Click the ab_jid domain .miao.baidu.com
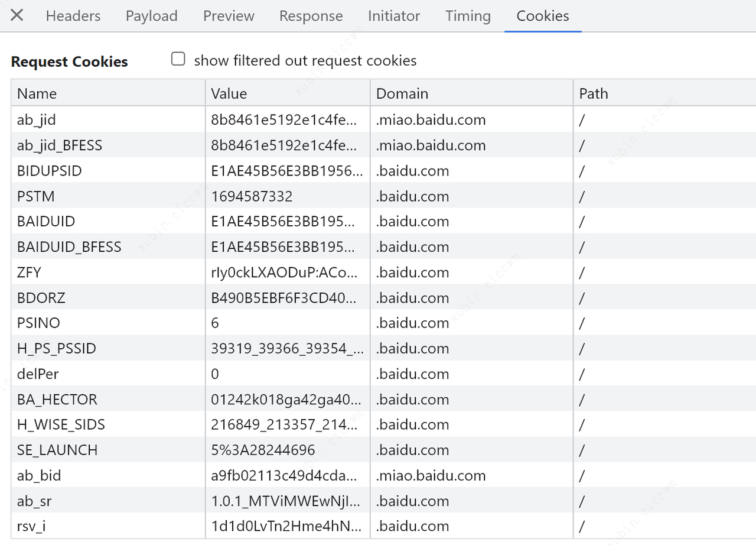Image resolution: width=756 pixels, height=545 pixels. click(x=431, y=120)
